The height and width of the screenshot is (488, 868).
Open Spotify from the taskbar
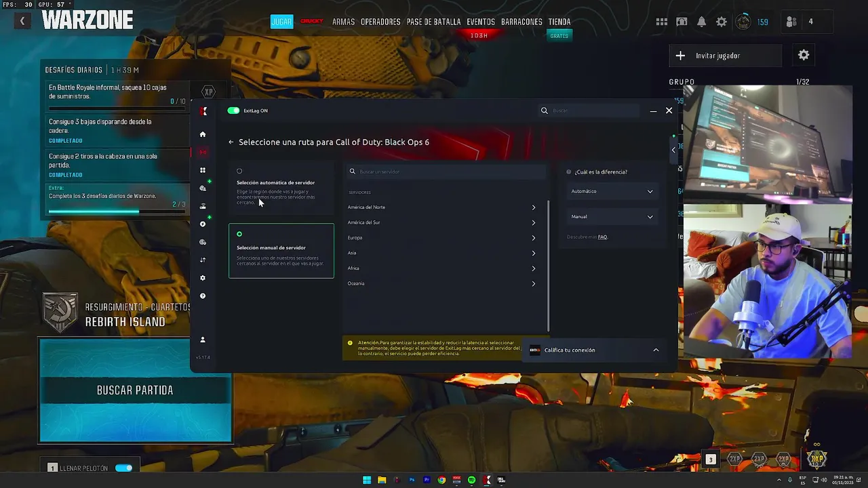(x=471, y=480)
